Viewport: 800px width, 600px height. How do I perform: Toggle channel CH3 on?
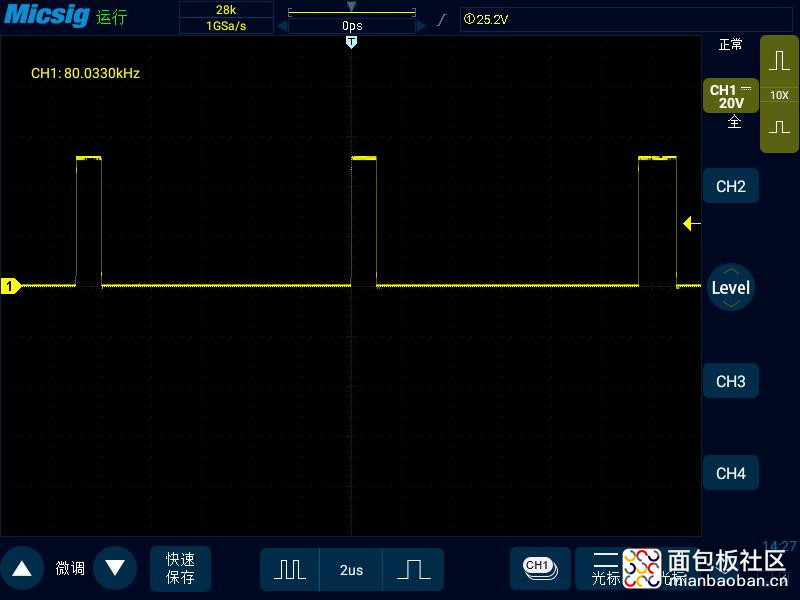coord(731,381)
